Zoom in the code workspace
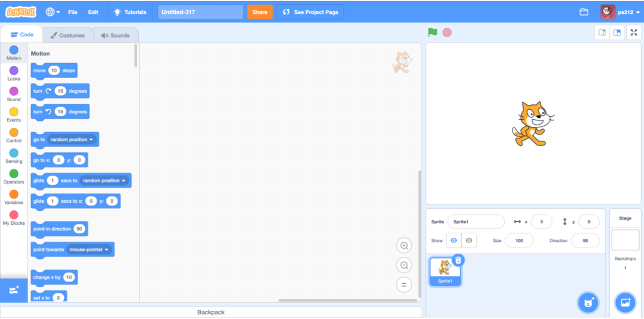This screenshot has height=319, width=644. tap(404, 246)
